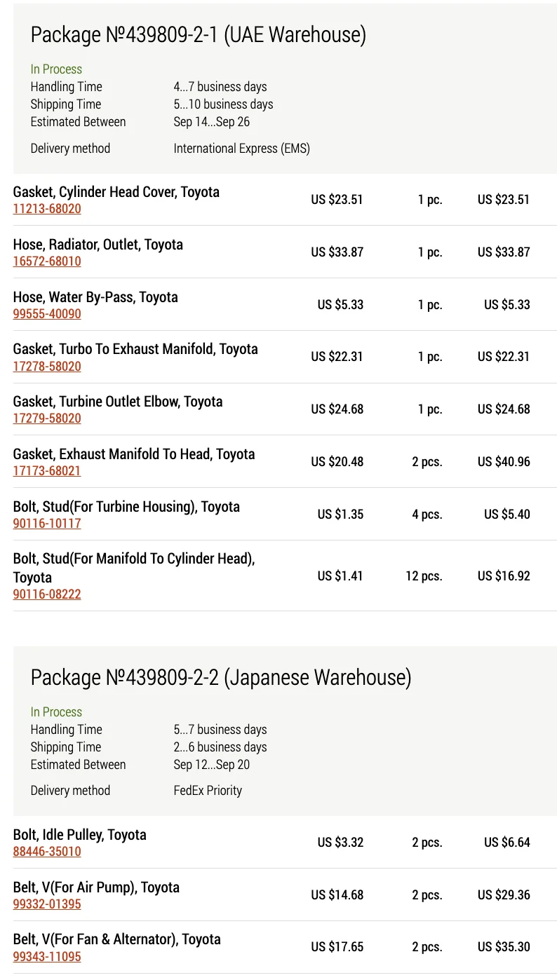This screenshot has width=557, height=980.
Task: Open part number 16572-68010 link
Action: click(47, 261)
